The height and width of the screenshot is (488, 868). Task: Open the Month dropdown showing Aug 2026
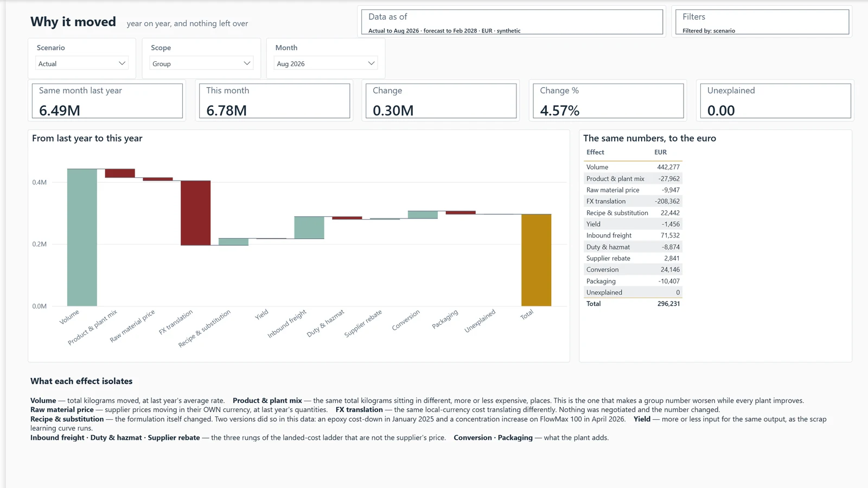pos(325,63)
